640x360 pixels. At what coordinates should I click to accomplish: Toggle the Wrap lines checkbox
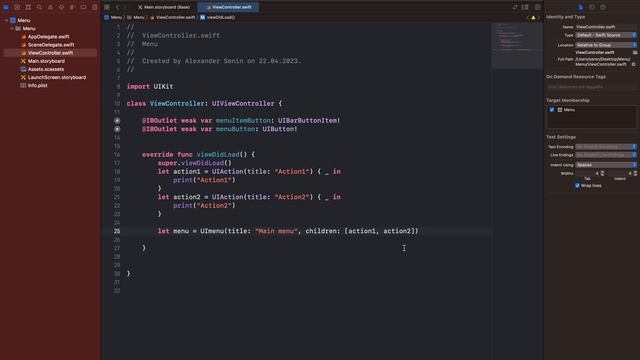coord(577,185)
